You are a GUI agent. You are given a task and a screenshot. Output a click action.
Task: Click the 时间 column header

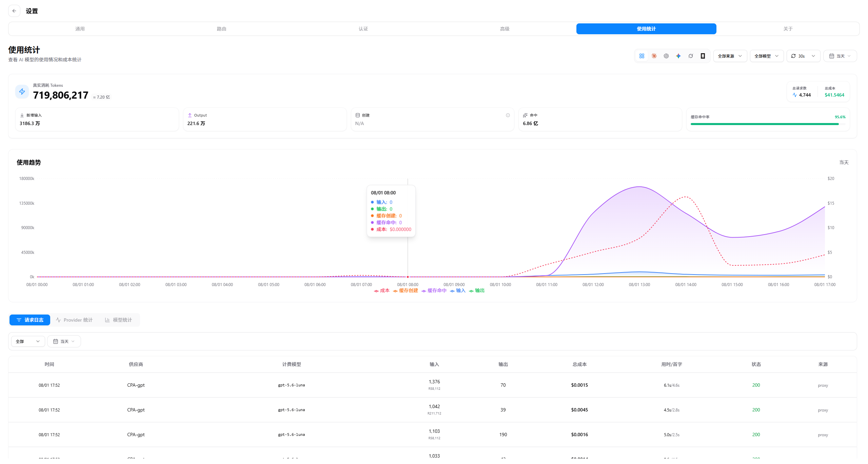49,364
